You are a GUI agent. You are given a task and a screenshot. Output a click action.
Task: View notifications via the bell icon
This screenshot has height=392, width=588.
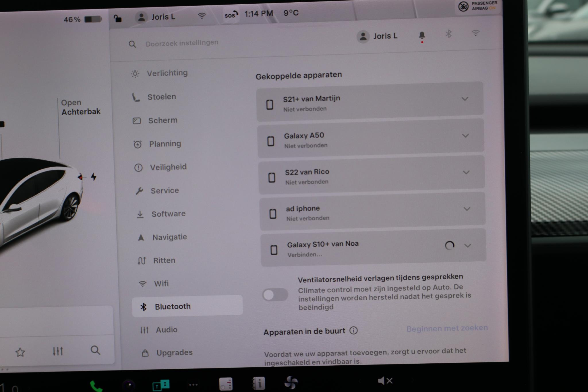421,35
